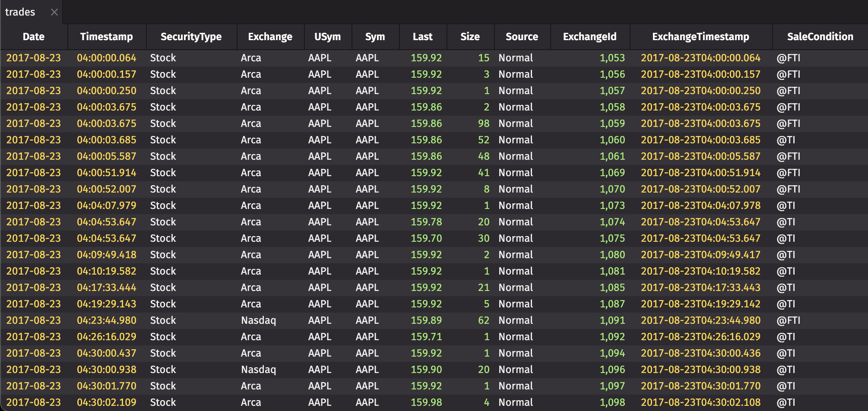Click the Size column header
Viewport: 868px width, 411px height.
click(x=470, y=37)
